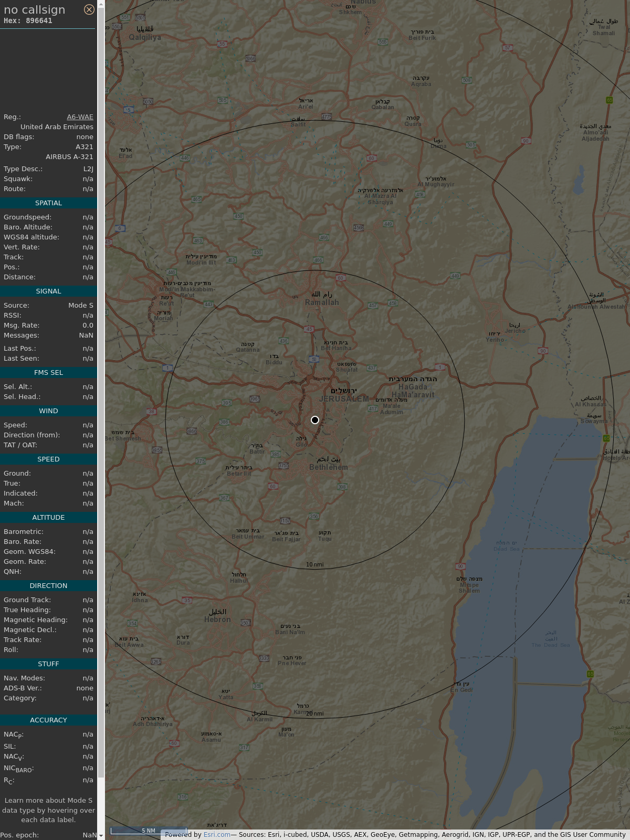Image resolution: width=630 pixels, height=840 pixels.
Task: Click the 10 nmi range ring label
Action: click(x=315, y=565)
